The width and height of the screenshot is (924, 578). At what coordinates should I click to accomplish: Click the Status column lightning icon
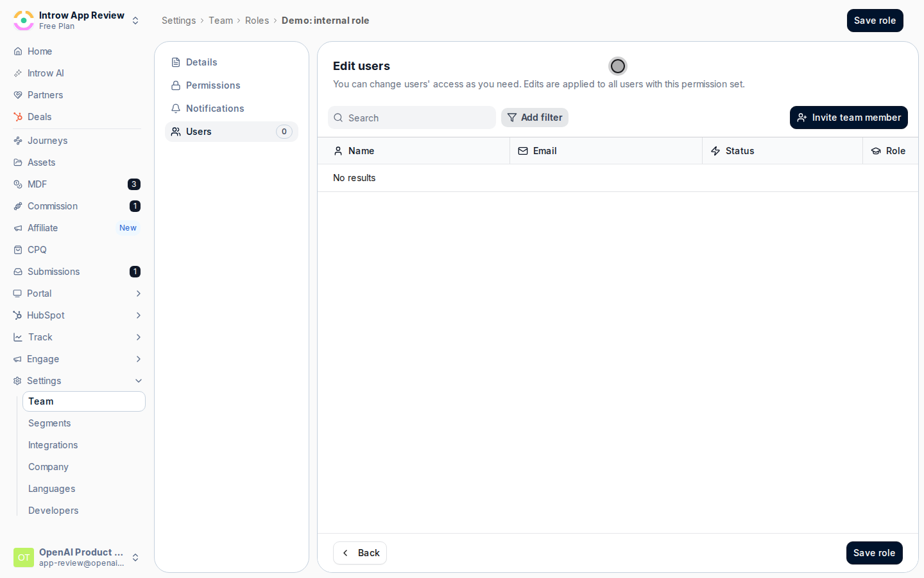[715, 151]
